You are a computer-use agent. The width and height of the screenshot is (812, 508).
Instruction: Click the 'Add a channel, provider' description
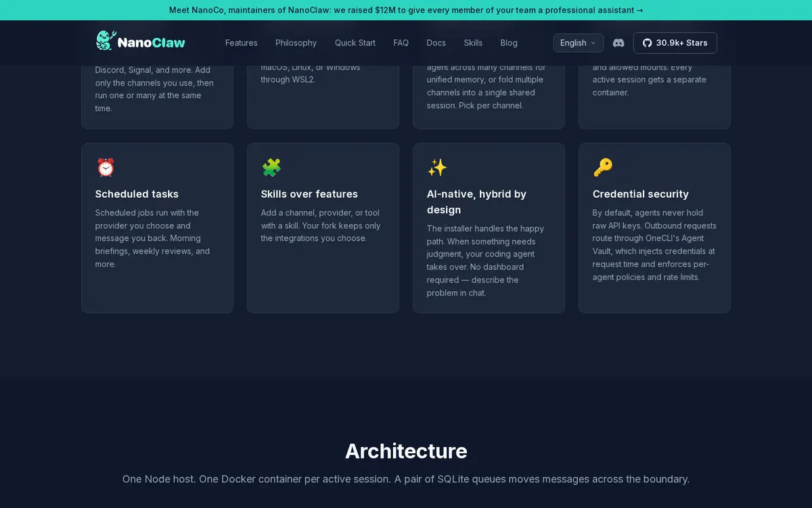(x=321, y=226)
